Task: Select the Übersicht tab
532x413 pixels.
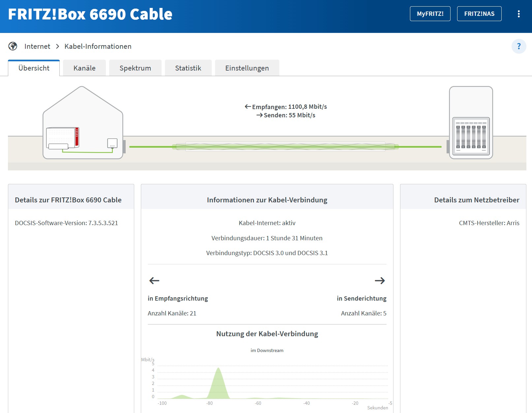Action: coord(34,68)
